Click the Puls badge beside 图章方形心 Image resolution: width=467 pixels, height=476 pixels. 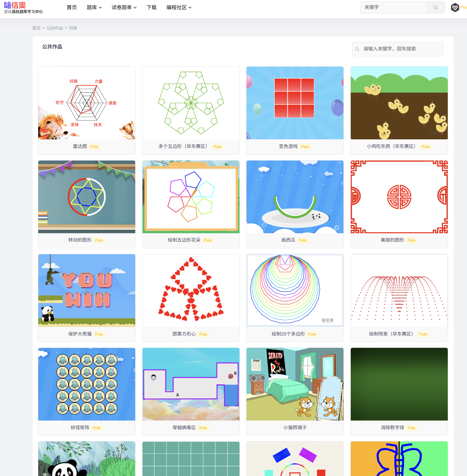click(x=203, y=334)
